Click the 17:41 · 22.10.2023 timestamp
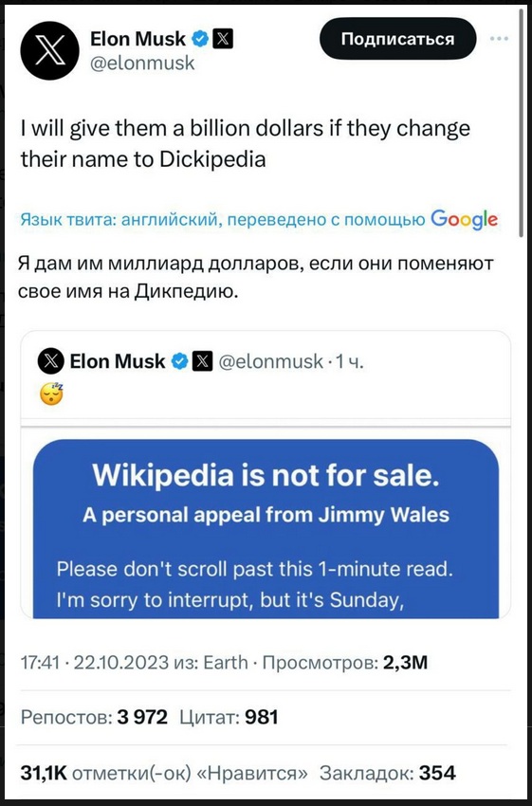532x806 pixels. click(x=95, y=663)
